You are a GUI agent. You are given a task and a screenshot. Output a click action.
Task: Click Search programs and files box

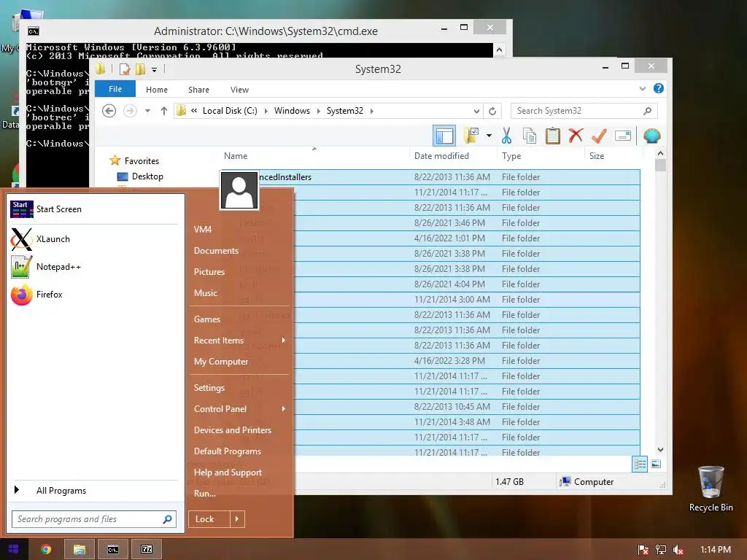(94, 519)
